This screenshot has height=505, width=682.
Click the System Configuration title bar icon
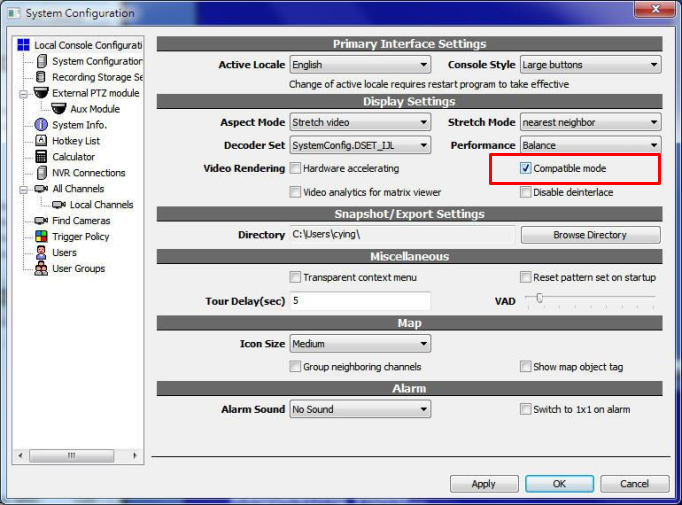point(14,13)
